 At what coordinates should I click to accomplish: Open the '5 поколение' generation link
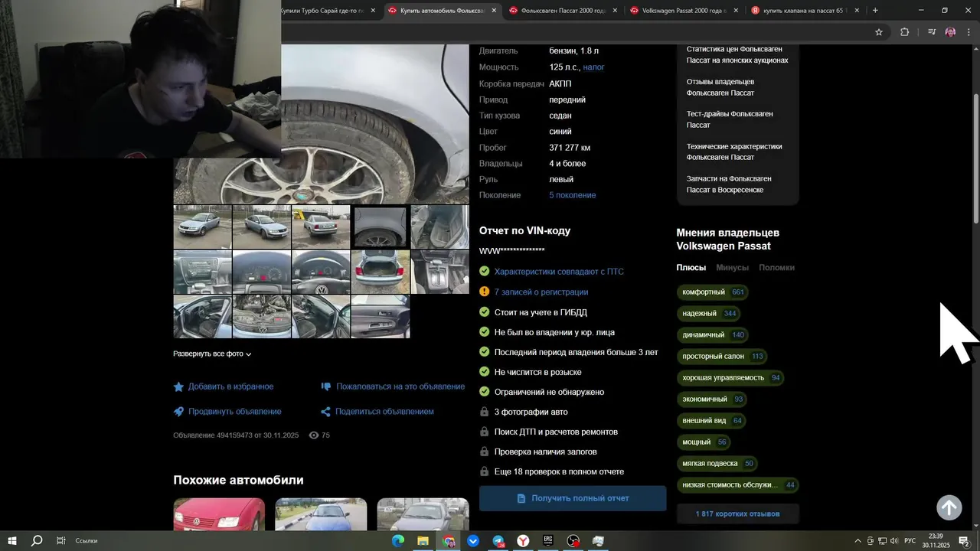(x=573, y=195)
